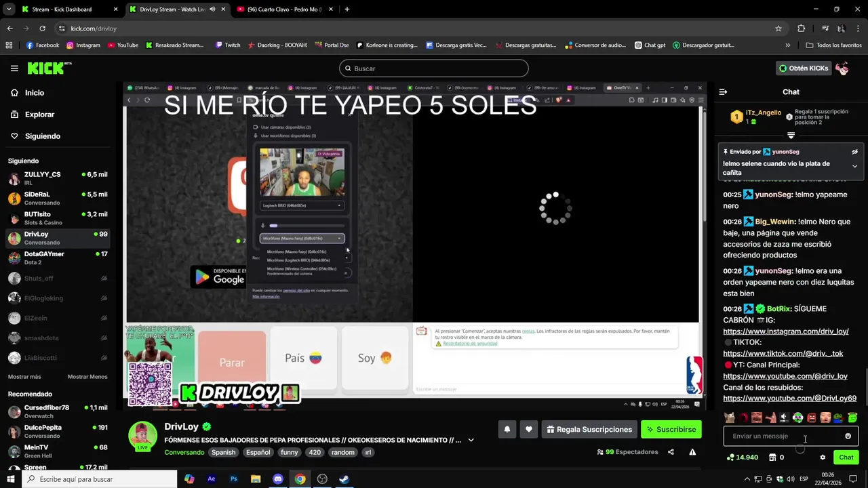Click the green Suscribirse button
The image size is (868, 488).
(671, 429)
